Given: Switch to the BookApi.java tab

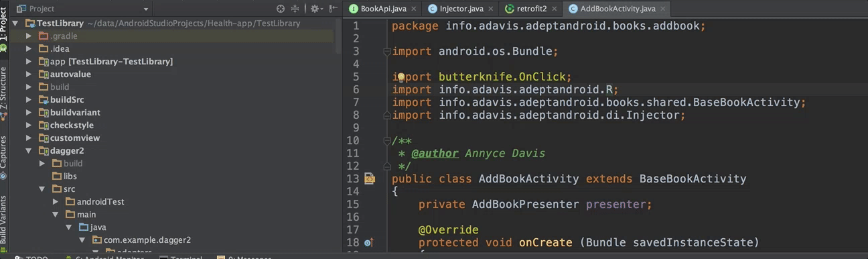Looking at the screenshot, I should pos(383,9).
